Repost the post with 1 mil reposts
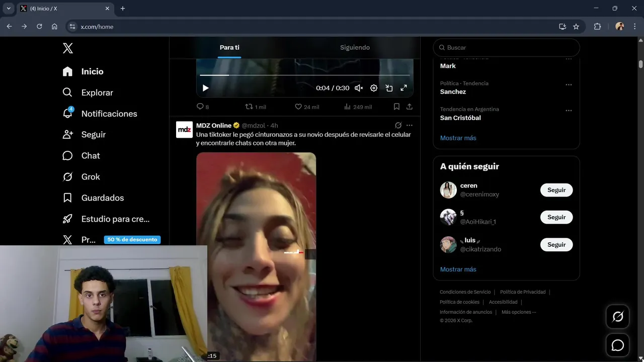644x362 pixels. click(255, 107)
